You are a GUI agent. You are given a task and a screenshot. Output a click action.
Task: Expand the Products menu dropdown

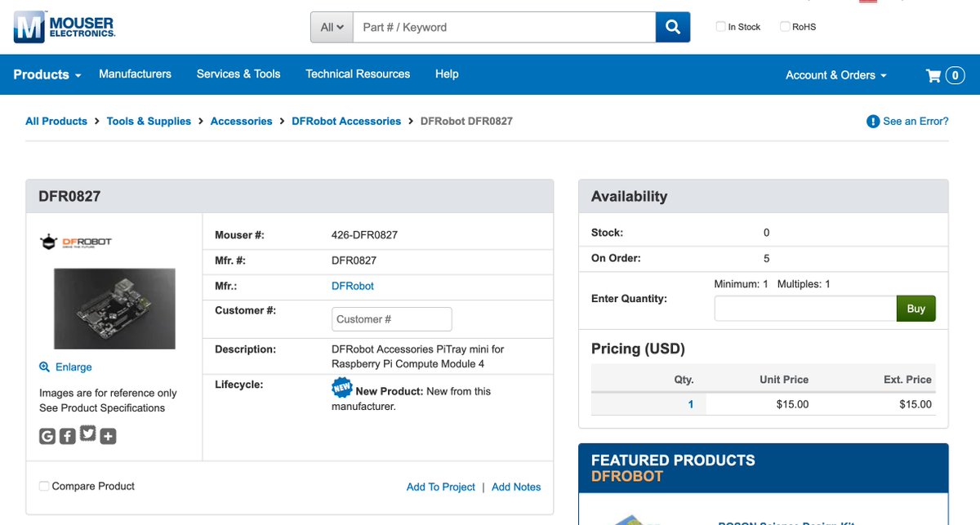[x=47, y=74]
